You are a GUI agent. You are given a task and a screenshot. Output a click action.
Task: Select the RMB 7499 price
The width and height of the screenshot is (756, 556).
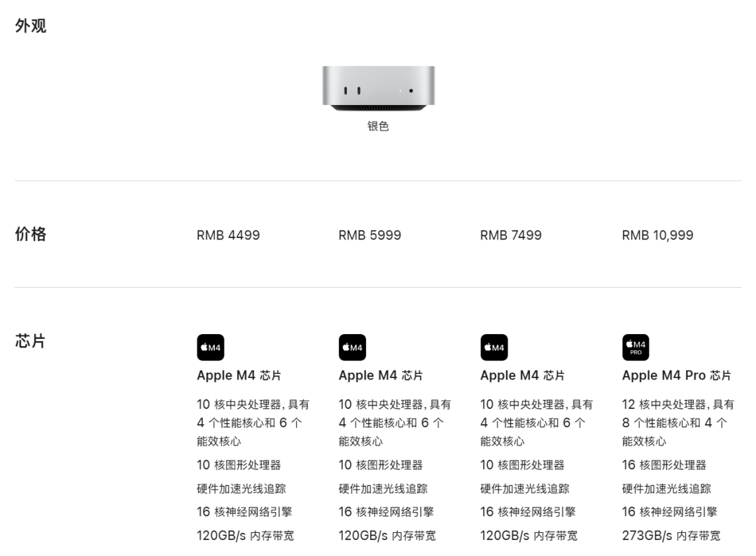point(510,235)
